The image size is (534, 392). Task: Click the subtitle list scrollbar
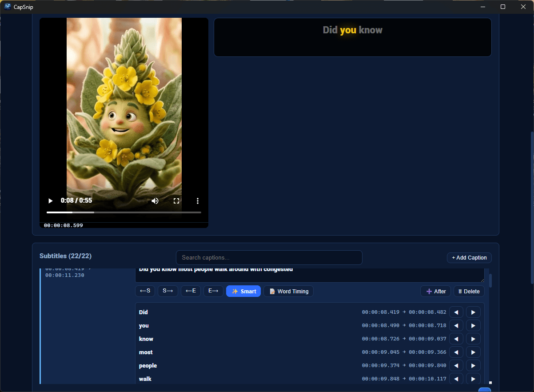(490, 281)
